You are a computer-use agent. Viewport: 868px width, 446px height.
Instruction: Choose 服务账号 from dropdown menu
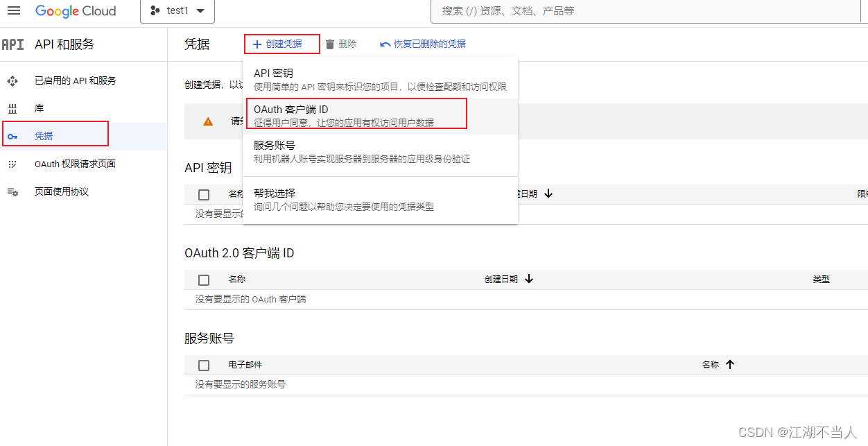(x=380, y=152)
